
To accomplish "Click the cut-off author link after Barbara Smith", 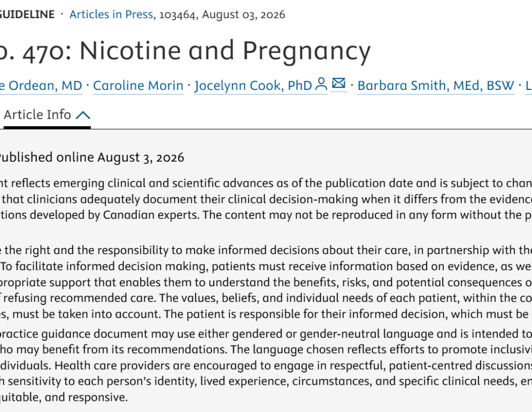I will pyautogui.click(x=529, y=86).
